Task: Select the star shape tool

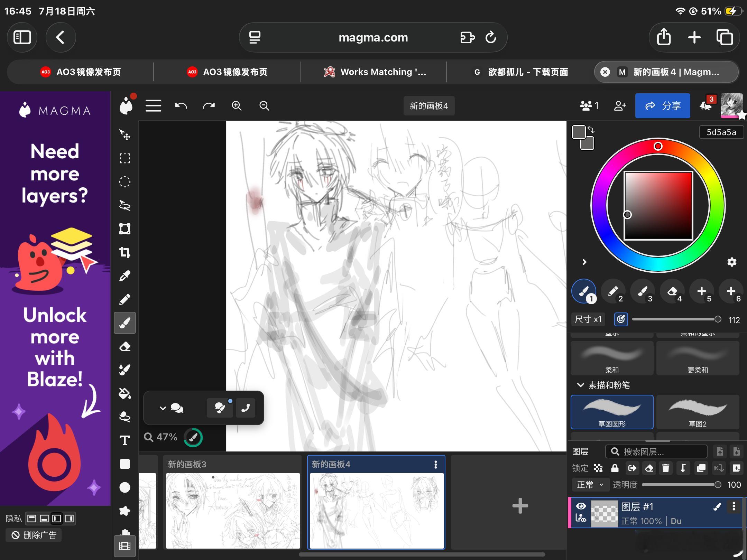Action: (125, 511)
